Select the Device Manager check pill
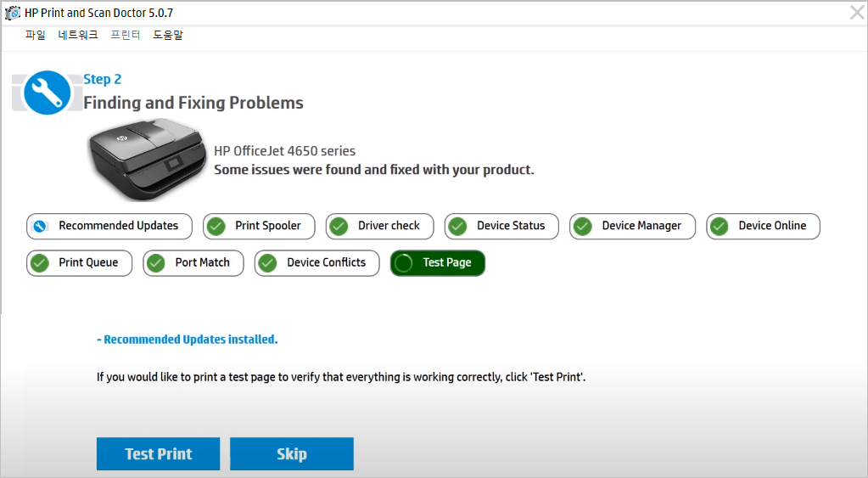This screenshot has height=478, width=868. (633, 226)
